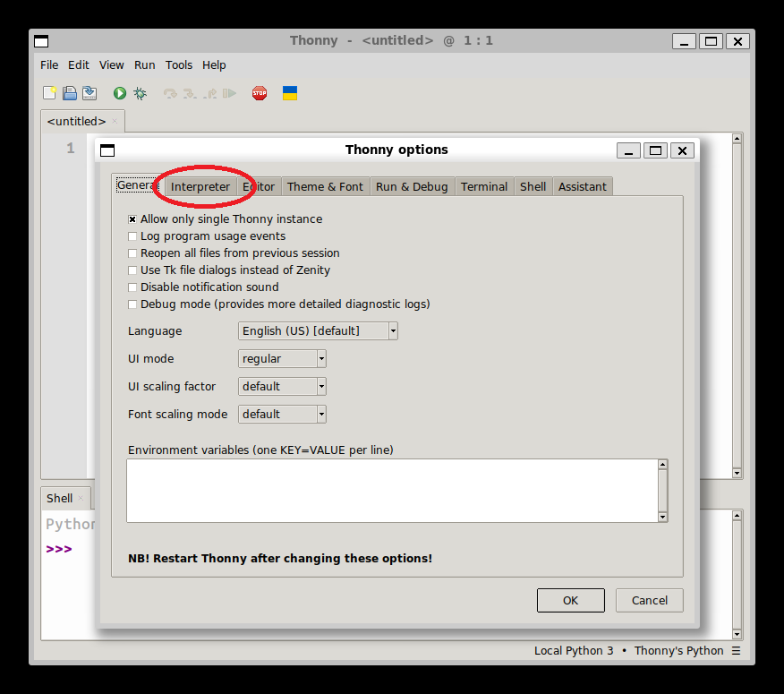Click the Ukraine flag toolbar icon
Screen dimensions: 784x694
pyautogui.click(x=290, y=93)
